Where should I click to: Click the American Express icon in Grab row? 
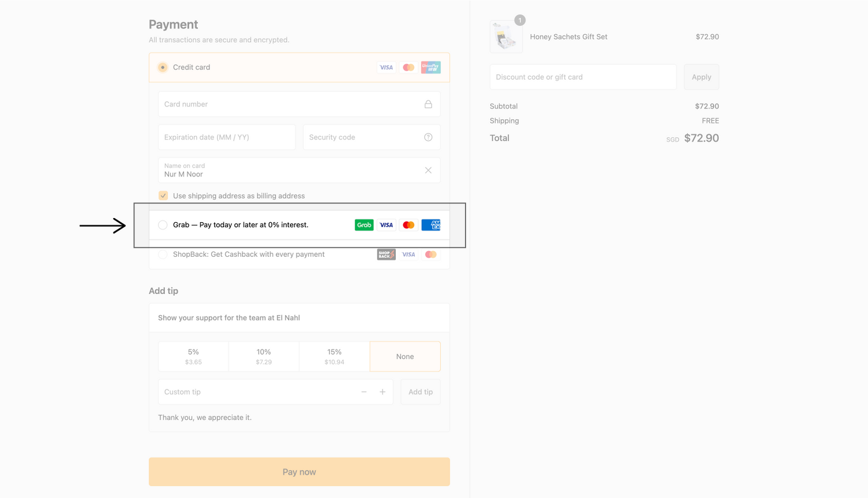pyautogui.click(x=431, y=225)
